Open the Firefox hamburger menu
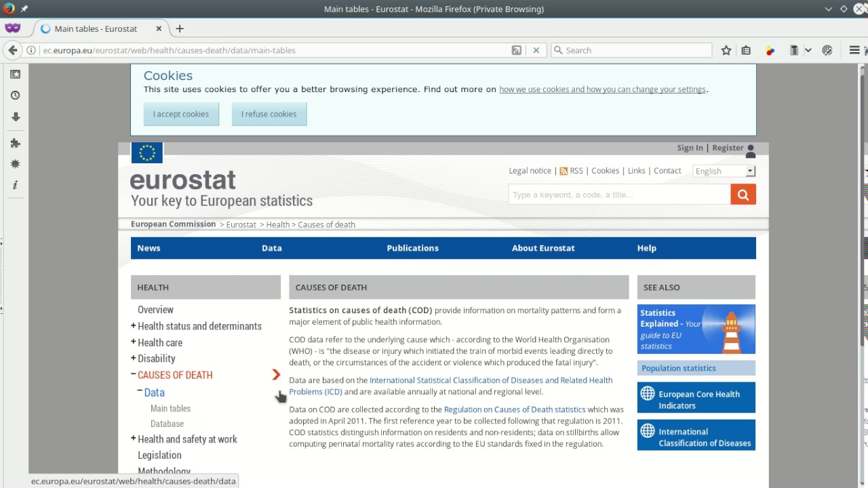The height and width of the screenshot is (488, 868). coord(854,50)
